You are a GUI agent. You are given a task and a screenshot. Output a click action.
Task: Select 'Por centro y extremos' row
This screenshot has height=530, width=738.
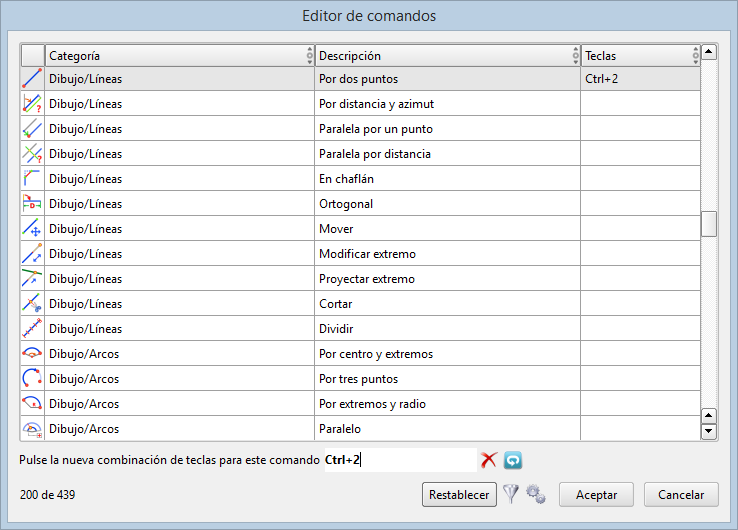(x=361, y=353)
